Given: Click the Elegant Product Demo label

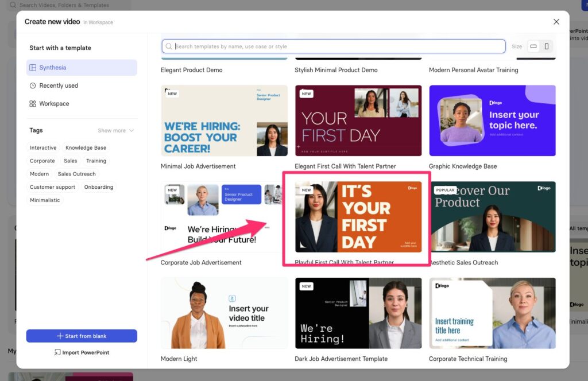Looking at the screenshot, I should pyautogui.click(x=191, y=70).
